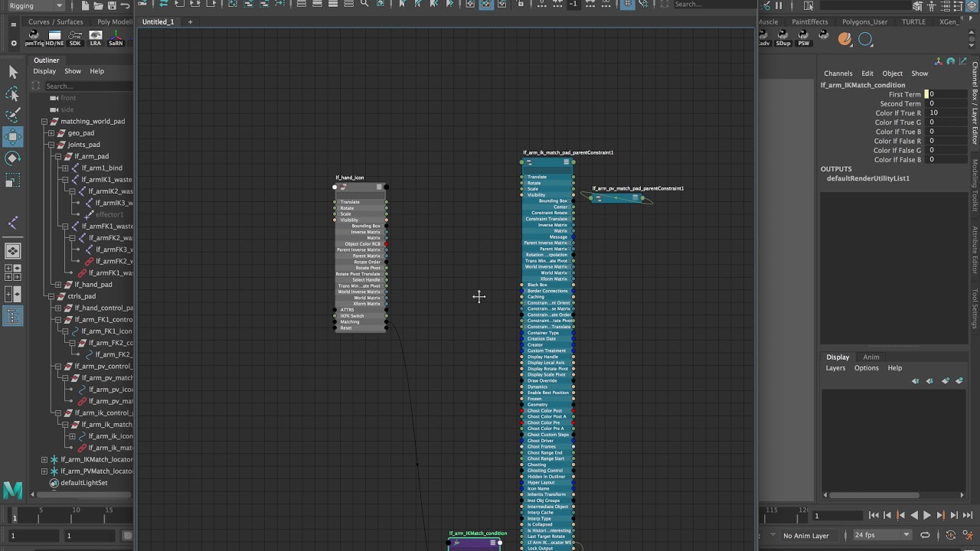Jump to start of playback range
980x551 pixels.
tap(874, 516)
